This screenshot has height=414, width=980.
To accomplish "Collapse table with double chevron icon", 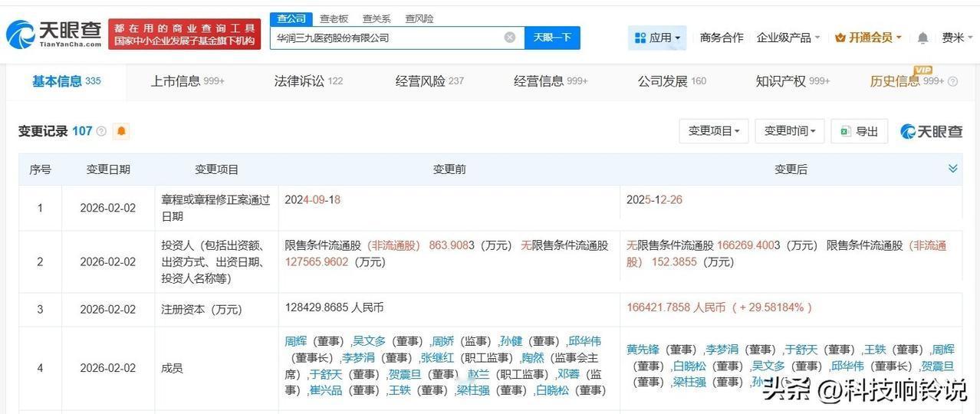I will tap(953, 169).
